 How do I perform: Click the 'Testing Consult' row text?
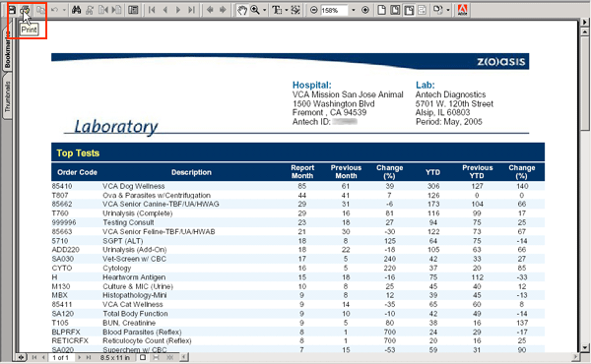[128, 222]
